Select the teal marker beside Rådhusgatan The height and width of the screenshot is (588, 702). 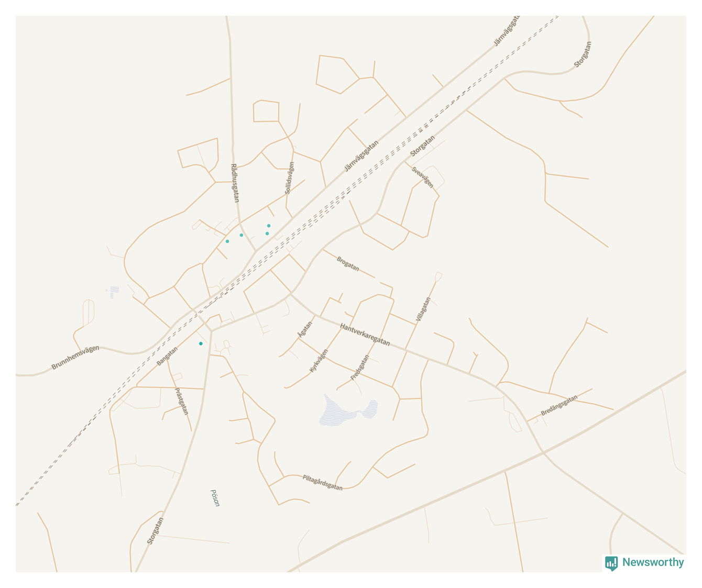pos(242,235)
